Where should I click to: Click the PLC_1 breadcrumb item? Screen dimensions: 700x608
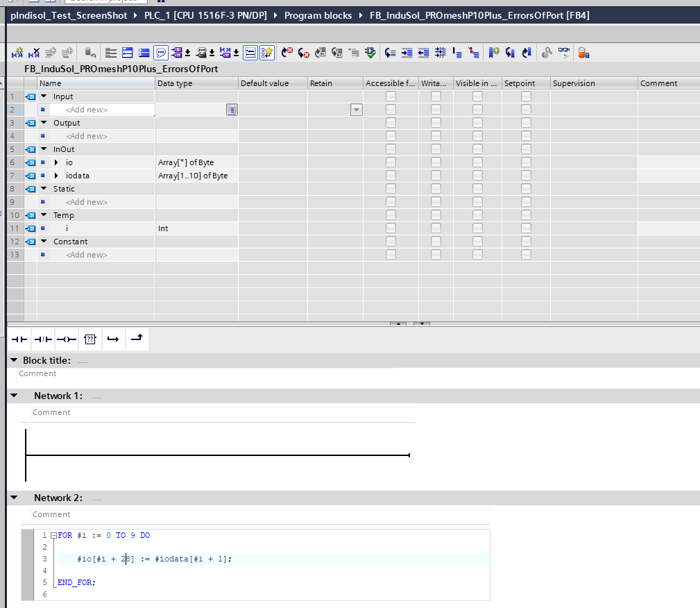[205, 16]
